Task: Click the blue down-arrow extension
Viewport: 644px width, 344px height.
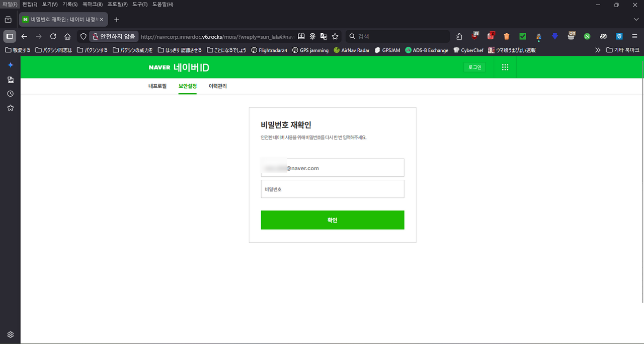Action: [x=555, y=36]
